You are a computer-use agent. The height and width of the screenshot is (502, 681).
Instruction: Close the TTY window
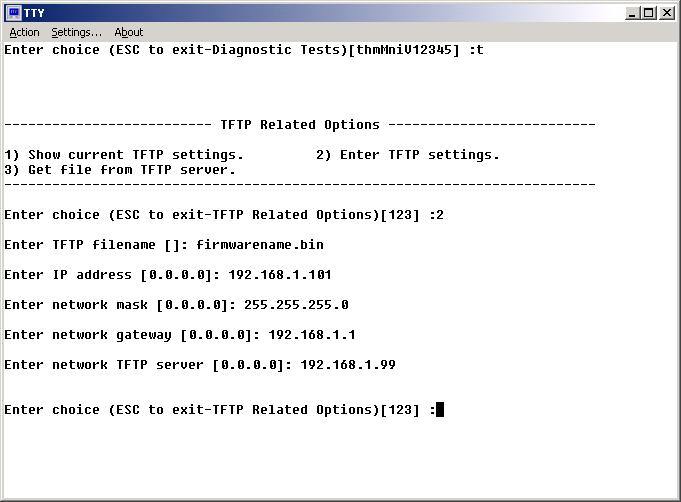pos(667,12)
